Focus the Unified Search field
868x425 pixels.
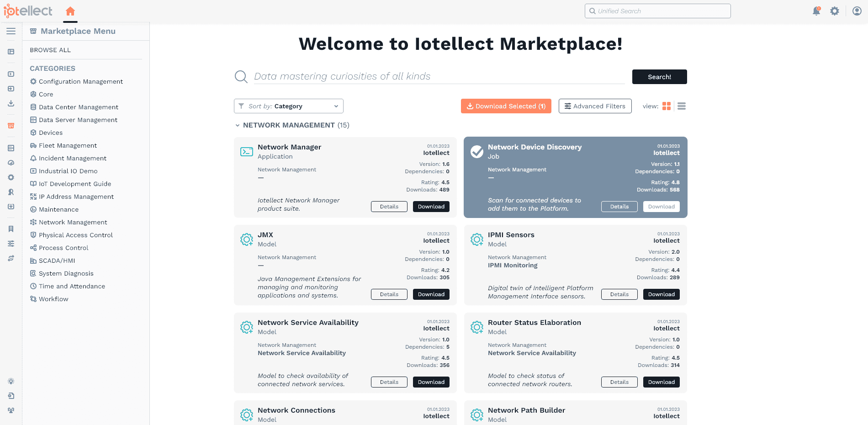658,11
